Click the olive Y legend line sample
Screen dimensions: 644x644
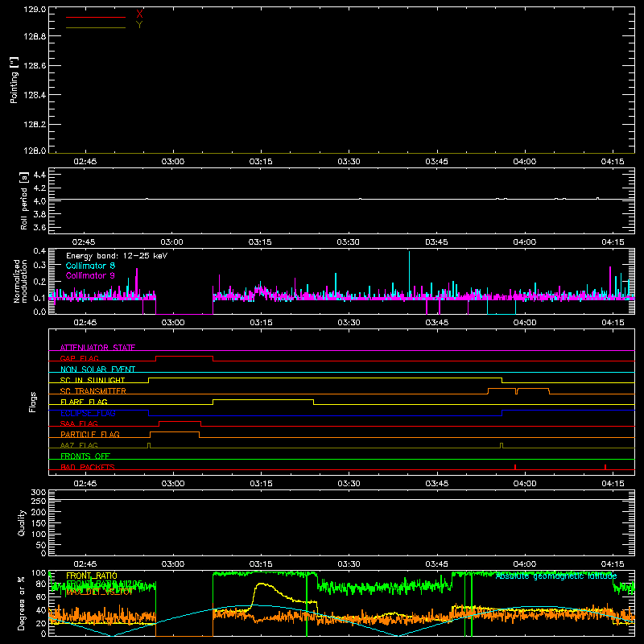[96, 27]
